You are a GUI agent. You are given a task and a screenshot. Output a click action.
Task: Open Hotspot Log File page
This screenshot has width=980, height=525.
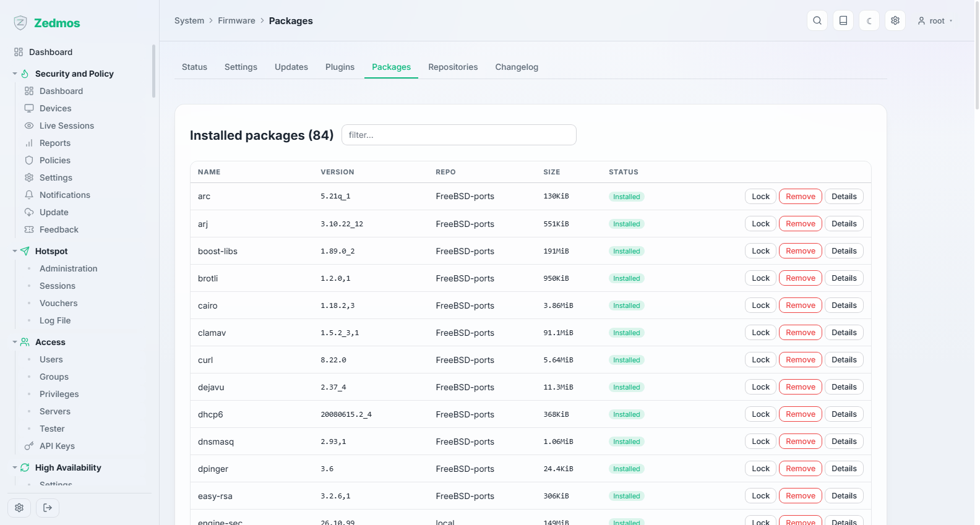(55, 320)
